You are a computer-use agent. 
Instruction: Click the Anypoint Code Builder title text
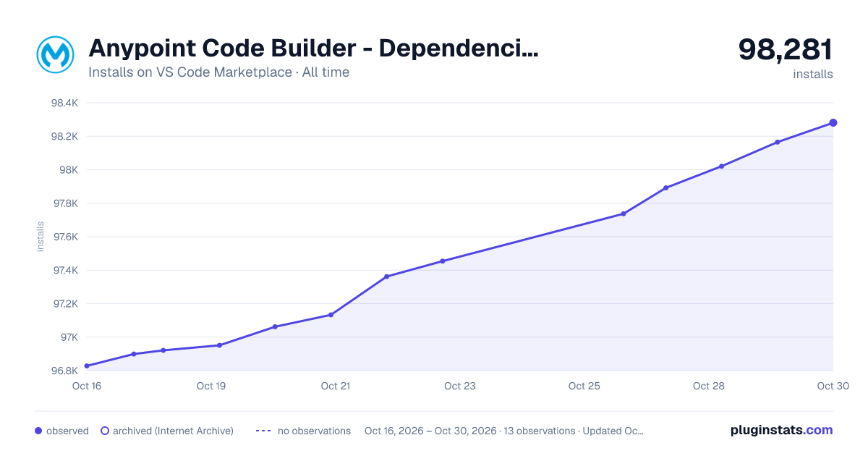(313, 48)
